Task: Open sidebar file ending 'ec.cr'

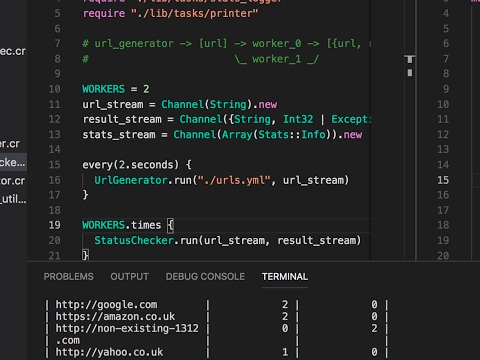Action: pos(13,51)
